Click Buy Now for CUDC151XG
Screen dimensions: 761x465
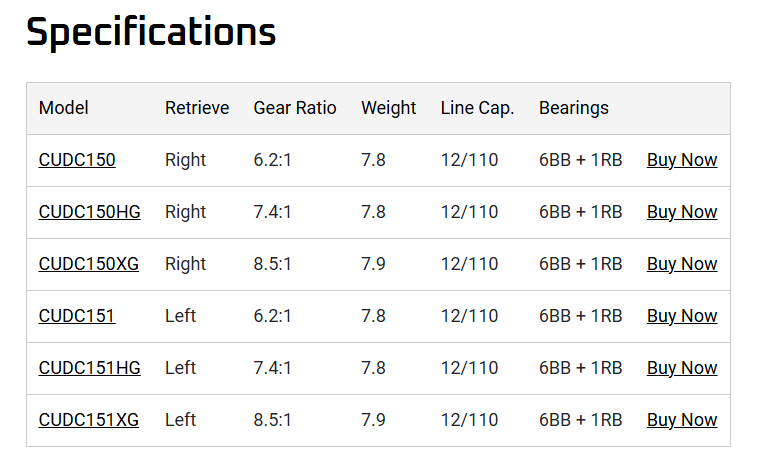tap(682, 420)
